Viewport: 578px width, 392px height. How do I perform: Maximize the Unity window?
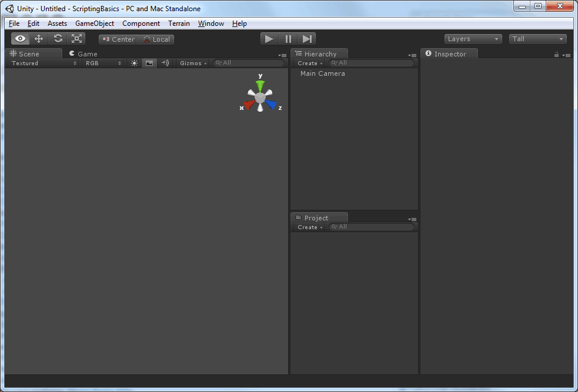click(x=538, y=6)
